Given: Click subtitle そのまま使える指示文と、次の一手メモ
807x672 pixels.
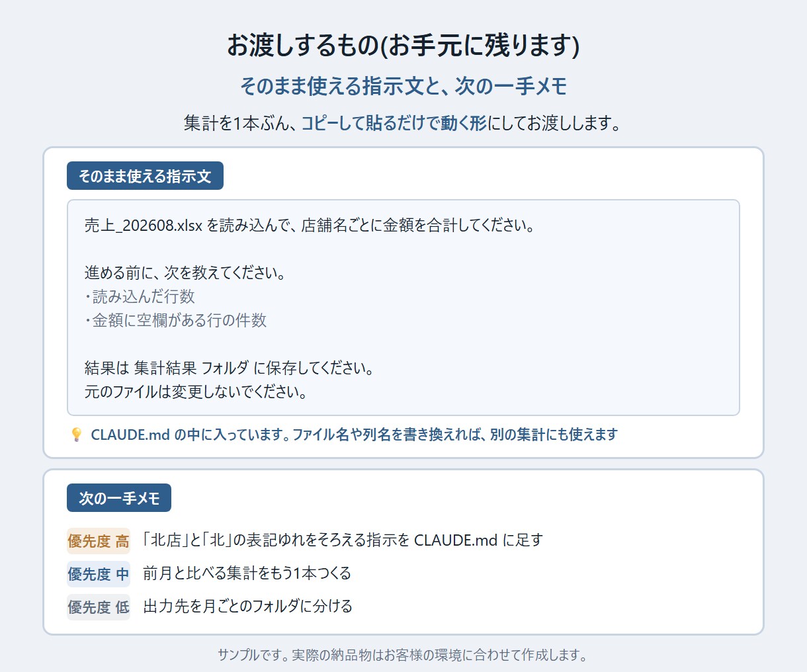Looking at the screenshot, I should (x=403, y=86).
